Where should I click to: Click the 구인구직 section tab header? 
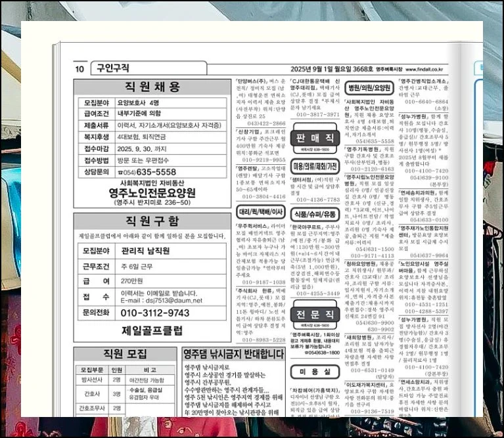113,68
